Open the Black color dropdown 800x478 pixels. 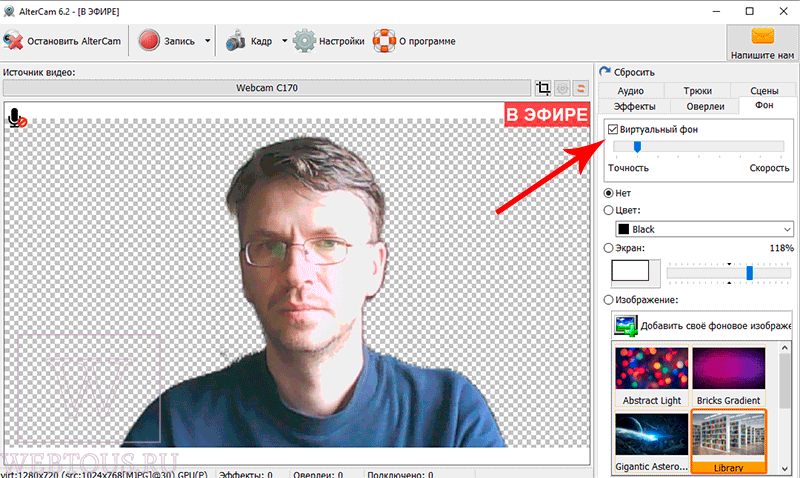705,229
